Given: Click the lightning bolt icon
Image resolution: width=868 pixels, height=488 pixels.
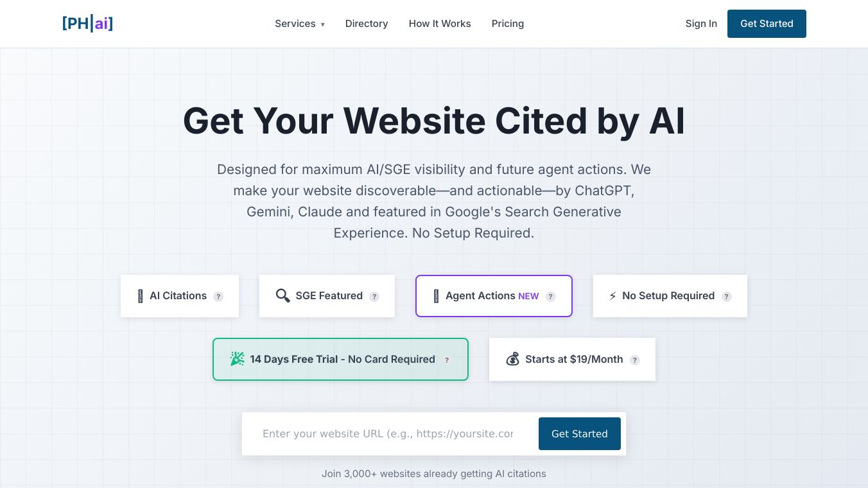Looking at the screenshot, I should 612,296.
